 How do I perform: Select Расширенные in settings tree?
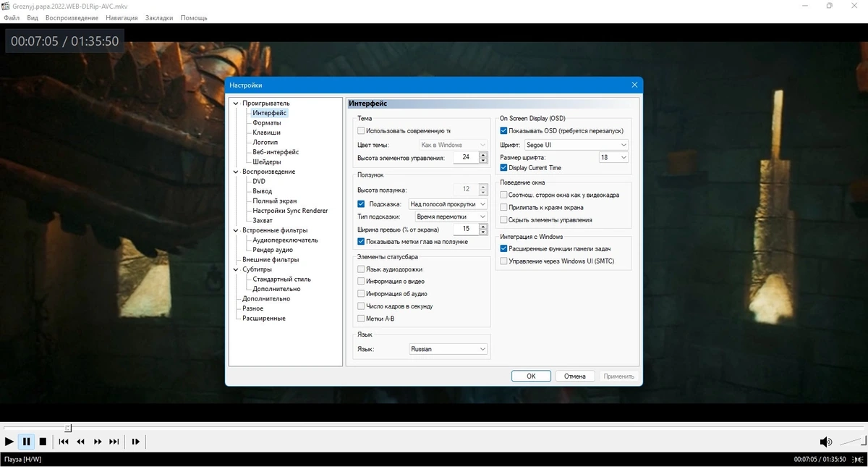[x=264, y=319]
